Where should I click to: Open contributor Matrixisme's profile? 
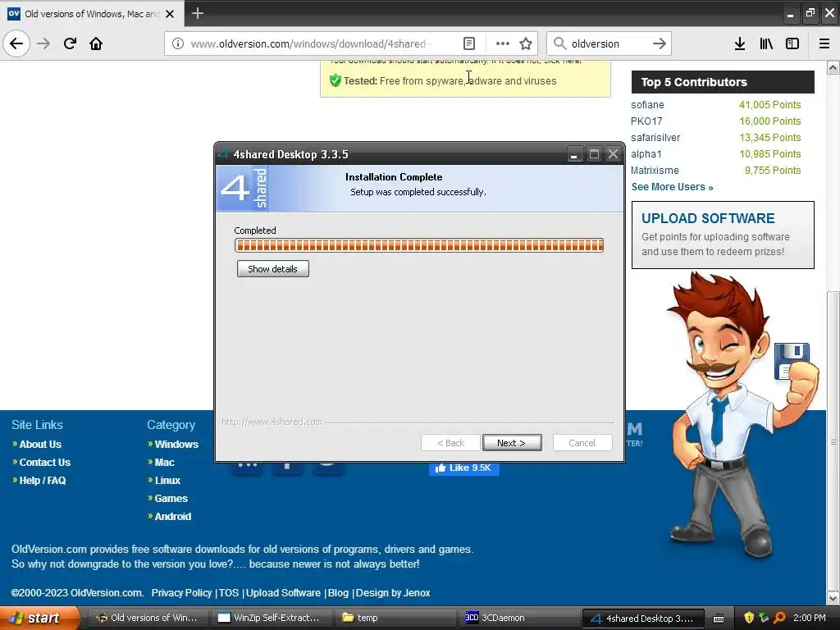655,171
